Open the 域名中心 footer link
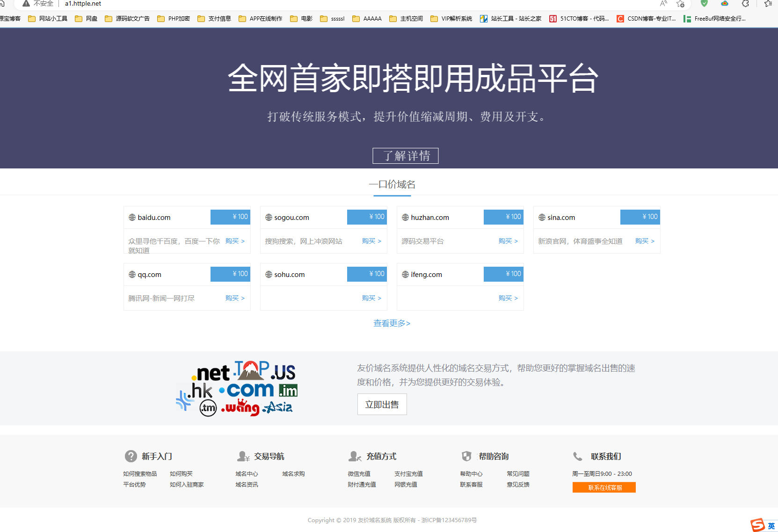This screenshot has height=532, width=778. 247,474
